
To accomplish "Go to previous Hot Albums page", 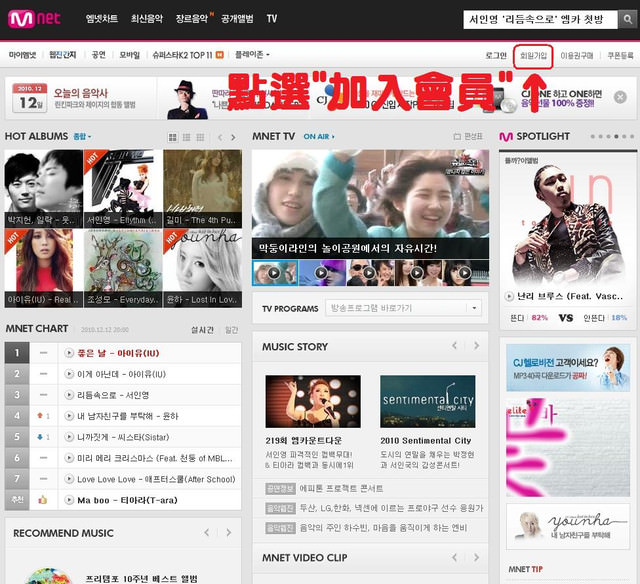I will [220, 138].
